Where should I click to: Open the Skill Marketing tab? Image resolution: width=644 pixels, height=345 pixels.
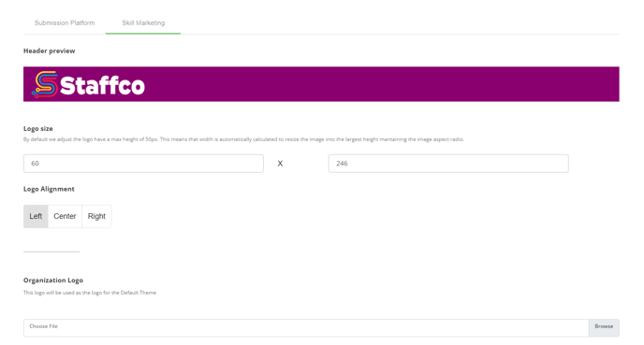coord(143,23)
